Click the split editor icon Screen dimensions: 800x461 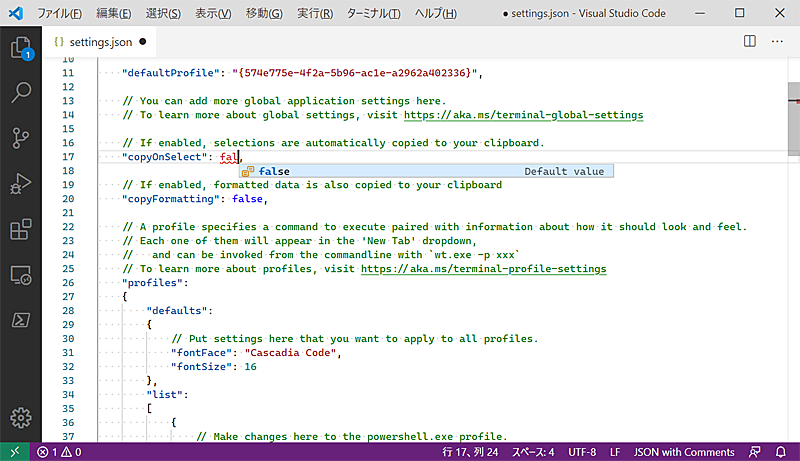click(x=750, y=42)
